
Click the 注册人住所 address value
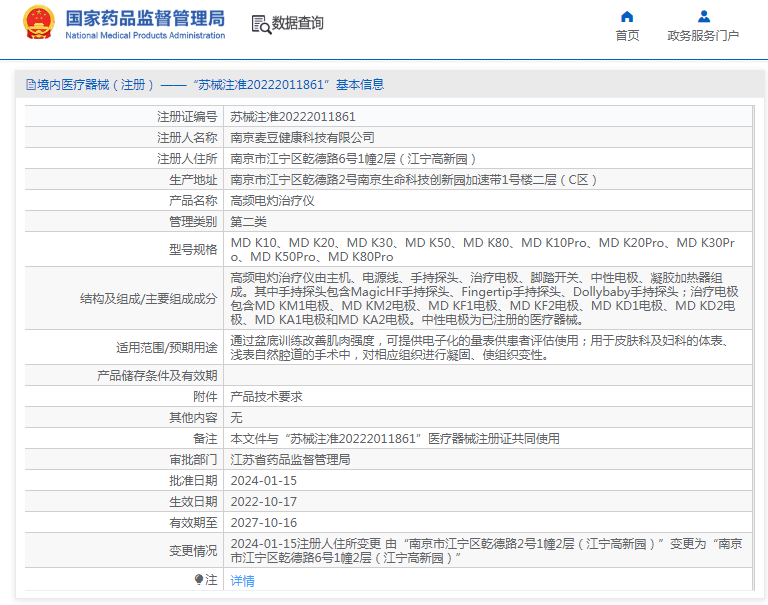(x=353, y=159)
